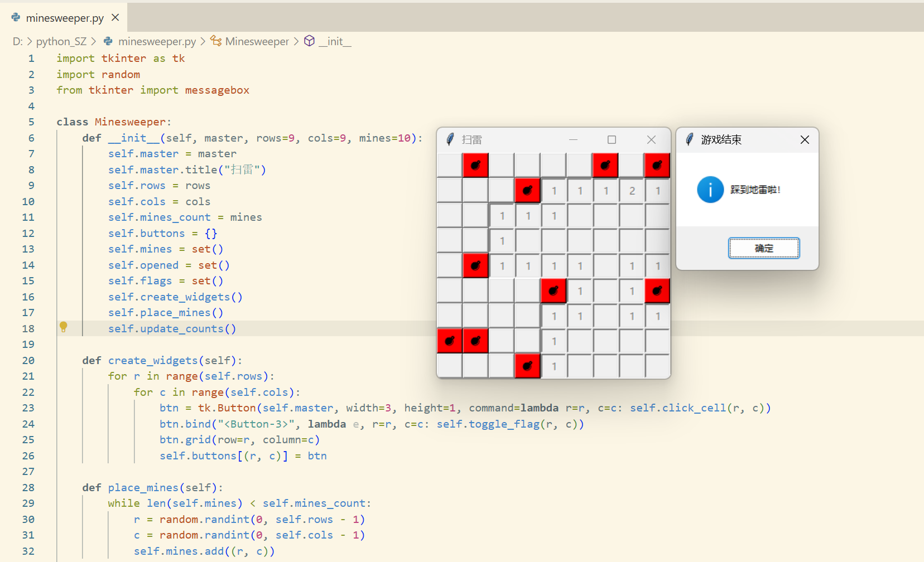This screenshot has height=562, width=924.
Task: Click the Python file icon in breadcrumb
Action: click(108, 41)
